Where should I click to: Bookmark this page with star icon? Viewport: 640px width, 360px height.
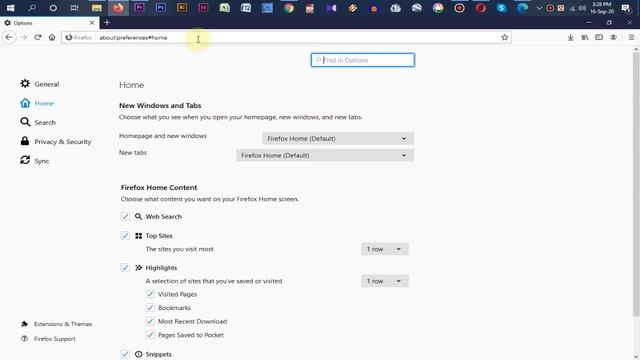[x=504, y=37]
